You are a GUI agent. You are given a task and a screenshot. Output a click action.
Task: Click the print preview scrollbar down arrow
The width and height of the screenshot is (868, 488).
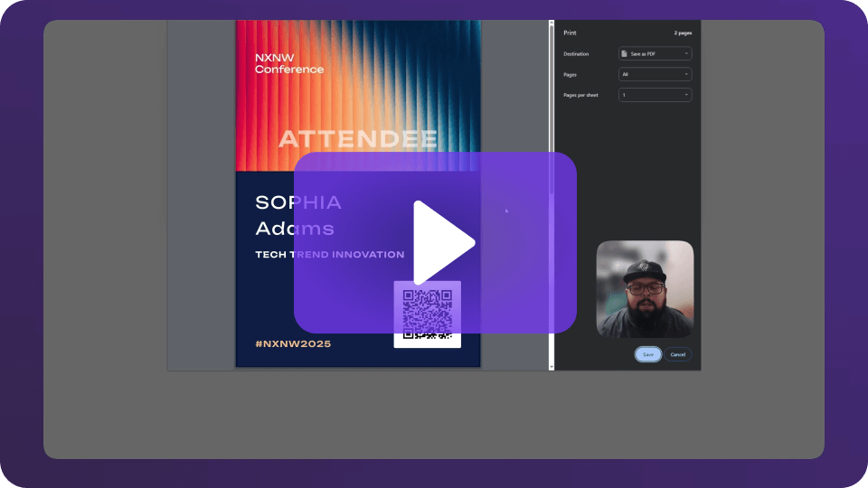click(x=552, y=366)
